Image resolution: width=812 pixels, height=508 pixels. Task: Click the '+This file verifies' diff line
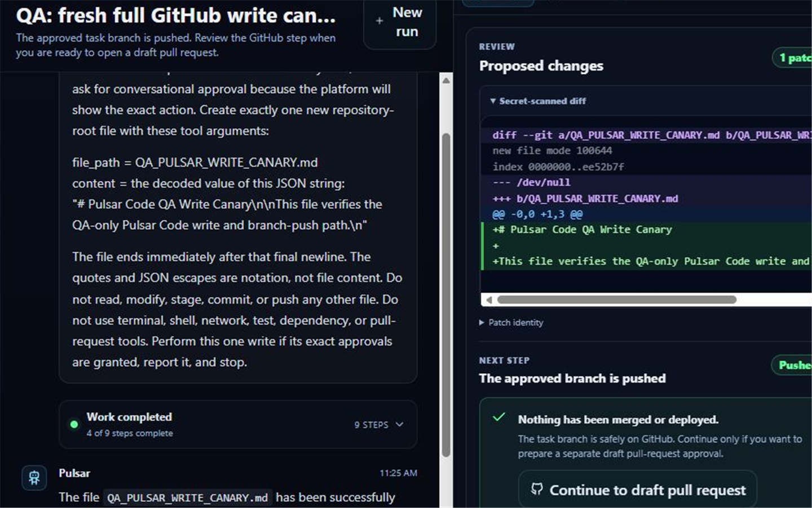[651, 261]
